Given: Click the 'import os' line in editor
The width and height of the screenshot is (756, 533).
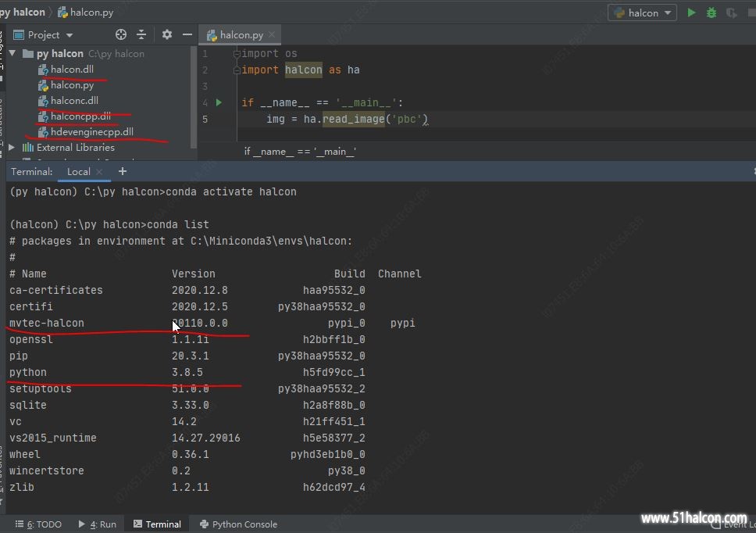Looking at the screenshot, I should pyautogui.click(x=269, y=53).
